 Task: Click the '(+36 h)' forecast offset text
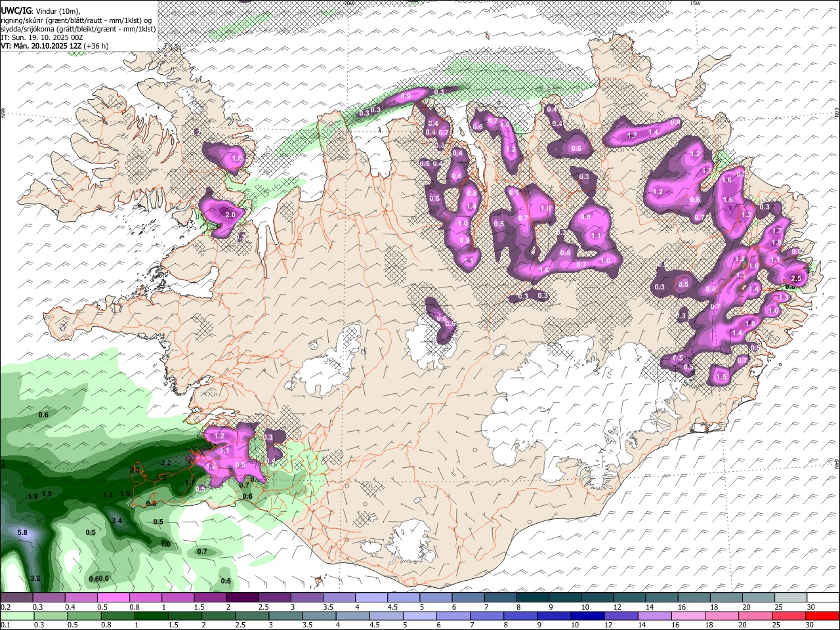click(x=96, y=46)
